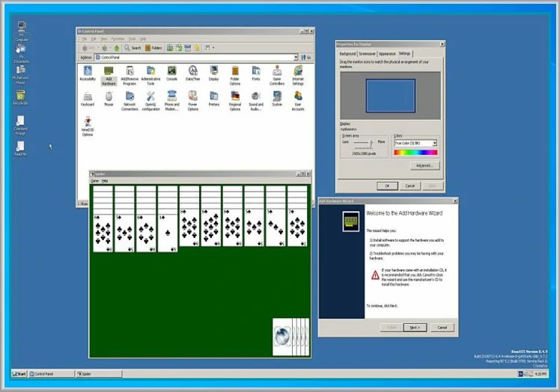Open the Edit menu in Control Panel

coord(94,39)
